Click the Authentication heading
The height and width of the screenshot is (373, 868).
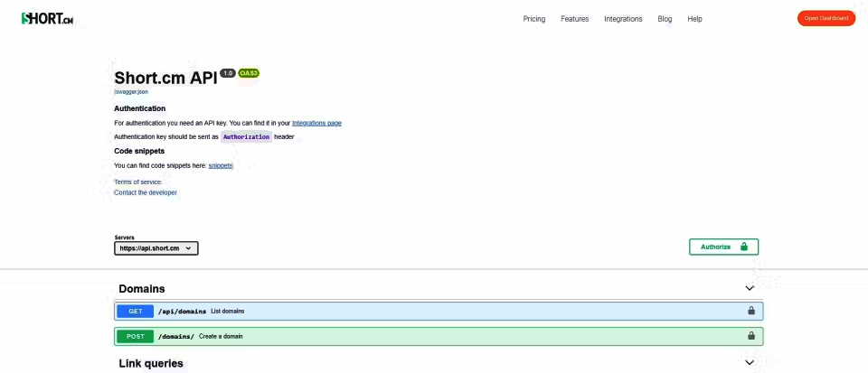[x=139, y=108]
